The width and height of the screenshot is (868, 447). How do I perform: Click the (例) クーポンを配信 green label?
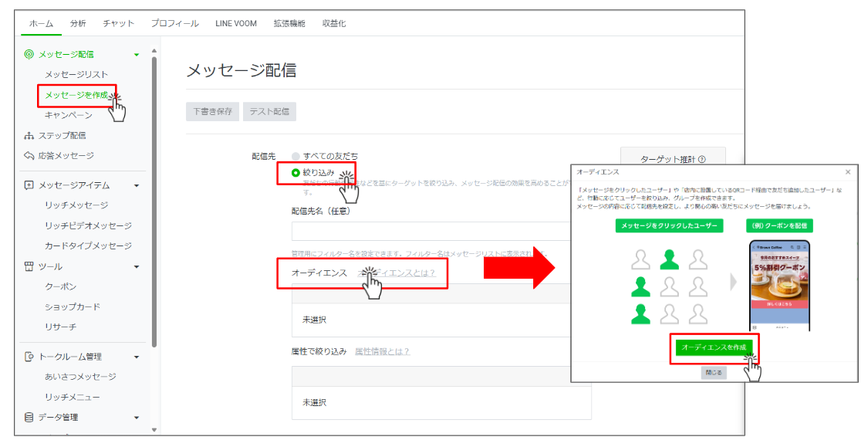coord(779,226)
